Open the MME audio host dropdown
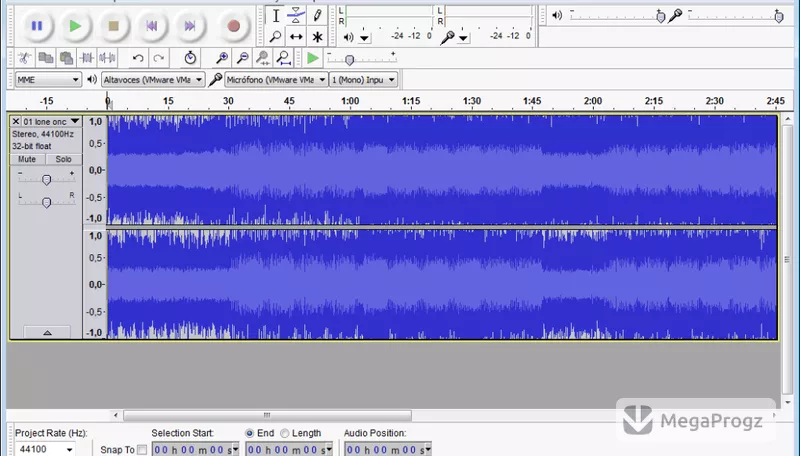Viewport: 800px width, 456px height. click(x=47, y=80)
